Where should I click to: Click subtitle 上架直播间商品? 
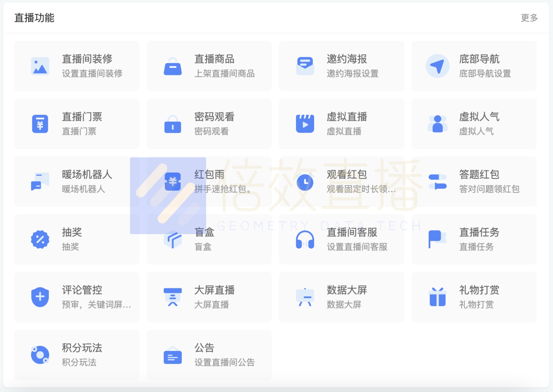point(224,73)
